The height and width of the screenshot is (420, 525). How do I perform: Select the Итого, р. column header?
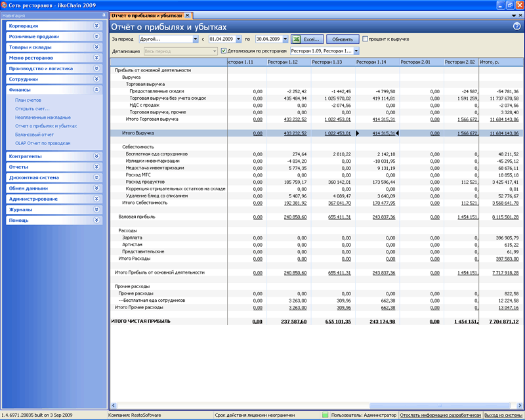point(501,62)
